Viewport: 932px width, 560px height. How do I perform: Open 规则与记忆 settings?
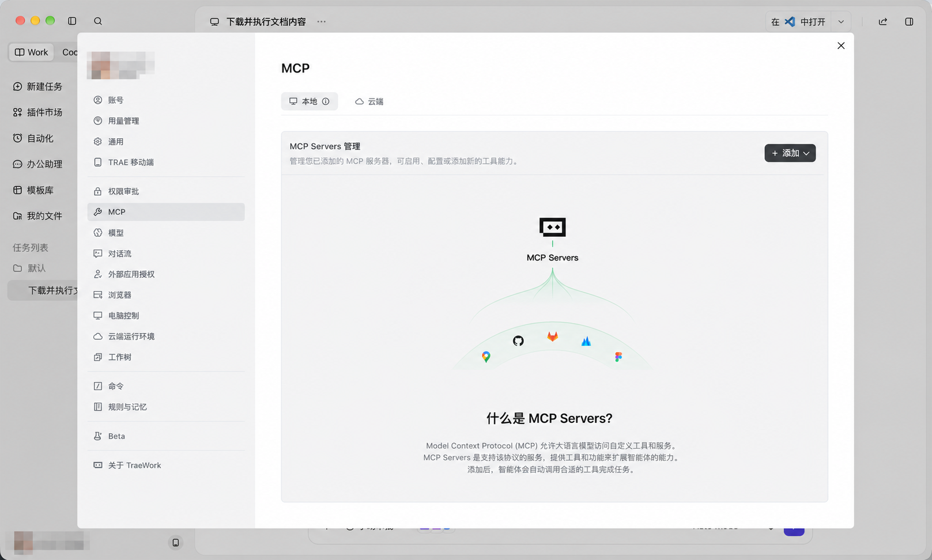(x=166, y=407)
